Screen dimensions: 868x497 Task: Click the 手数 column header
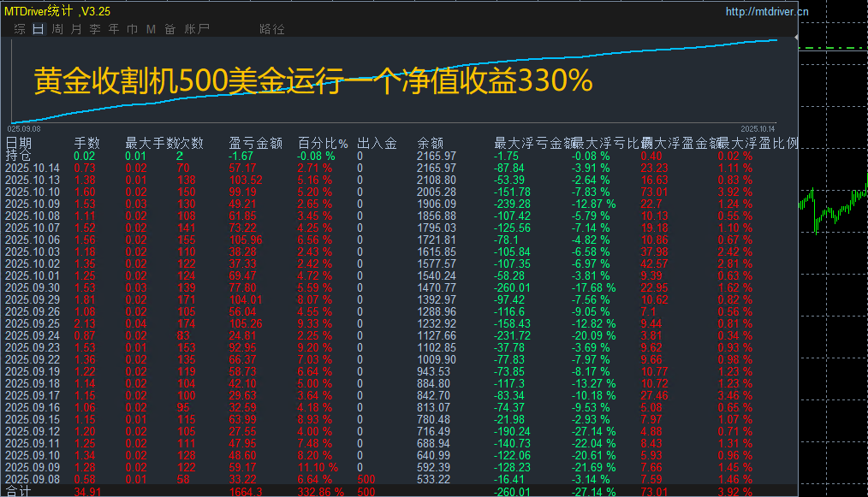pos(87,144)
